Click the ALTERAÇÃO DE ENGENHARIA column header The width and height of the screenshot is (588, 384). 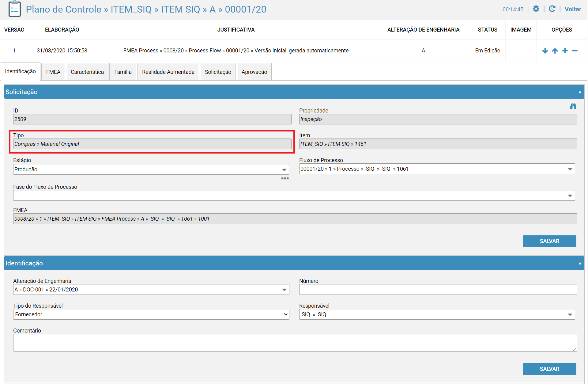[423, 30]
